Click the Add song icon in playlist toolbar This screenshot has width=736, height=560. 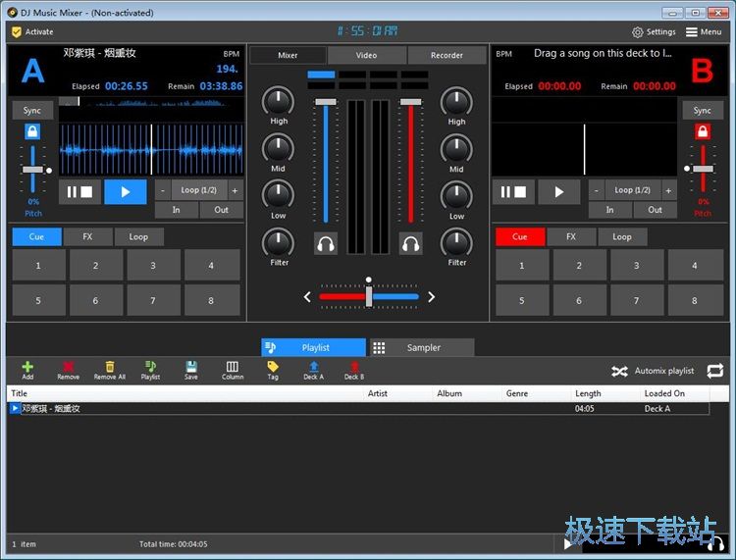click(x=27, y=368)
